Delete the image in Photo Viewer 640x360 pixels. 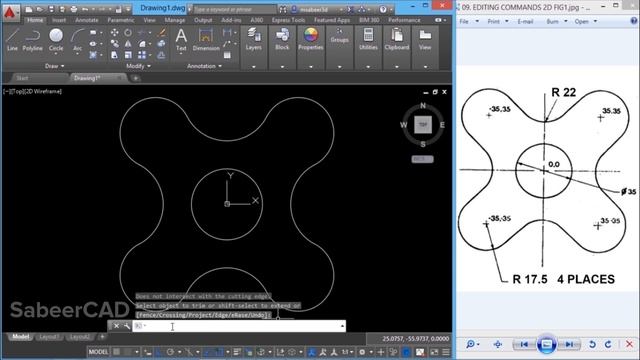[x=629, y=344]
